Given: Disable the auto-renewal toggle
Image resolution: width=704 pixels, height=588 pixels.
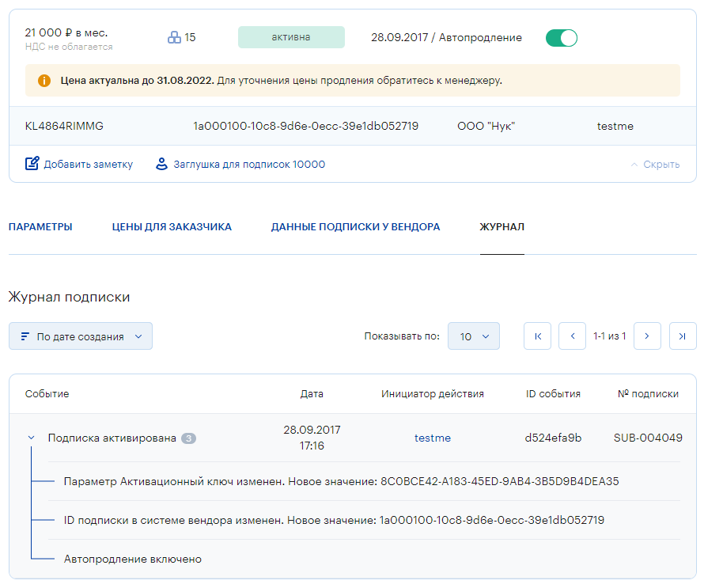Looking at the screenshot, I should click(562, 37).
